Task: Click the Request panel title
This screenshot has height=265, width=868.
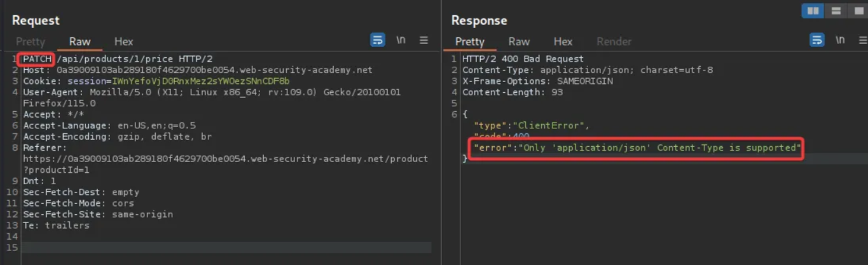Action: point(36,20)
